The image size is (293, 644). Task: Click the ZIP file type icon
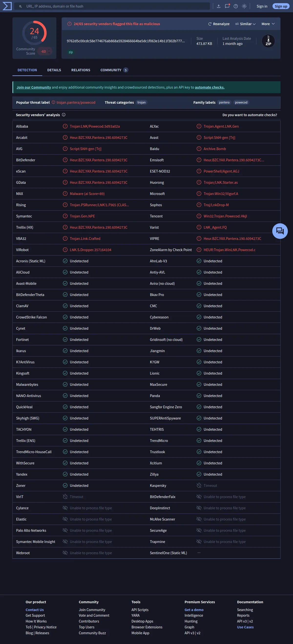tap(268, 41)
